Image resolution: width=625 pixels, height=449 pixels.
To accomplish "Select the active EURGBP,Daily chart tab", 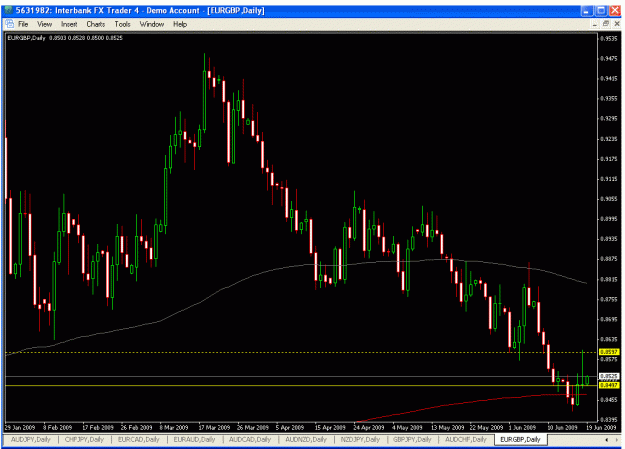I will click(x=520, y=439).
